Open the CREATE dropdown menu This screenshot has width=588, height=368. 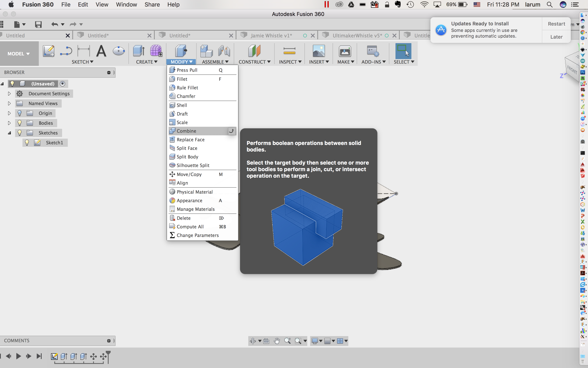point(147,62)
